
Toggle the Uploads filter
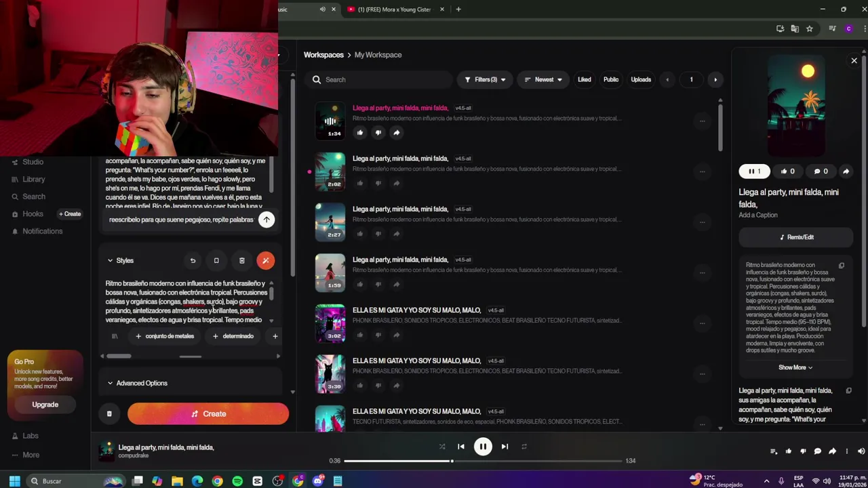pyautogui.click(x=641, y=79)
